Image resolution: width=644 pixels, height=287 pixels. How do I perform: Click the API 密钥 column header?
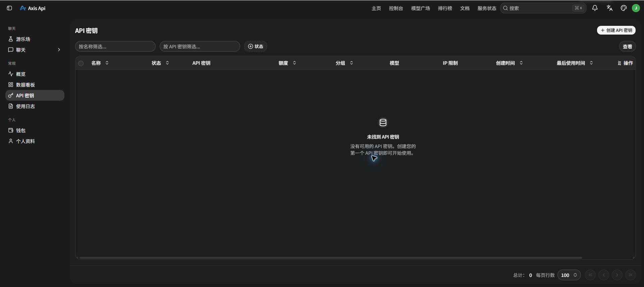(x=201, y=63)
